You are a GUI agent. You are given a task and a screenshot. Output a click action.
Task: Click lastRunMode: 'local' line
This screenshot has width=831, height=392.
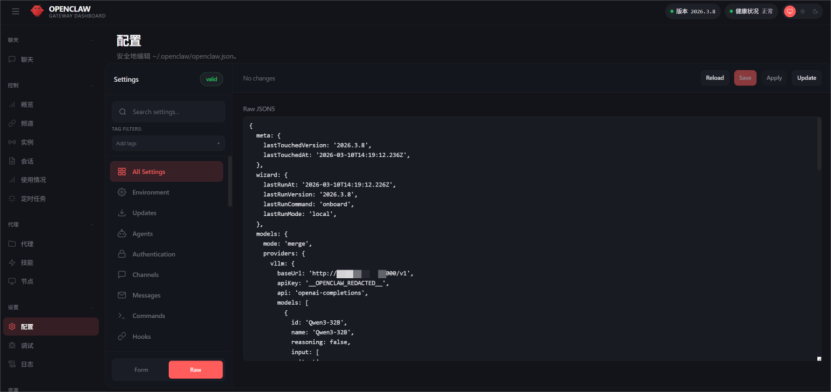[x=300, y=214]
